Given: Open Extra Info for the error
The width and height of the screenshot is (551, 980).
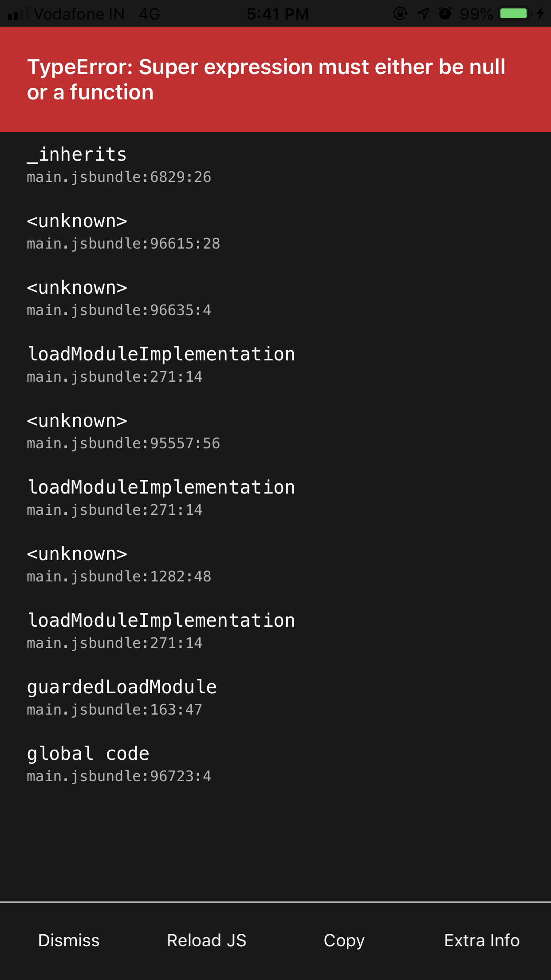Looking at the screenshot, I should coord(482,940).
